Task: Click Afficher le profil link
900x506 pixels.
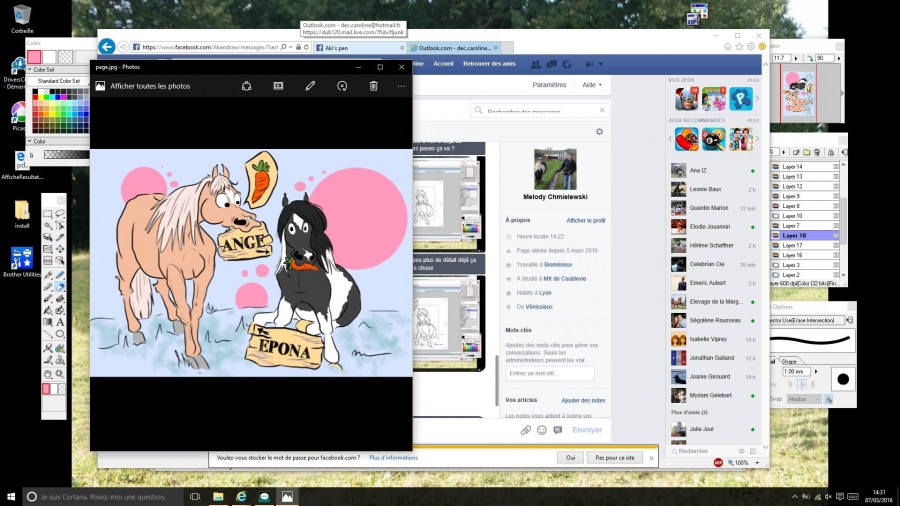Action: pos(585,220)
